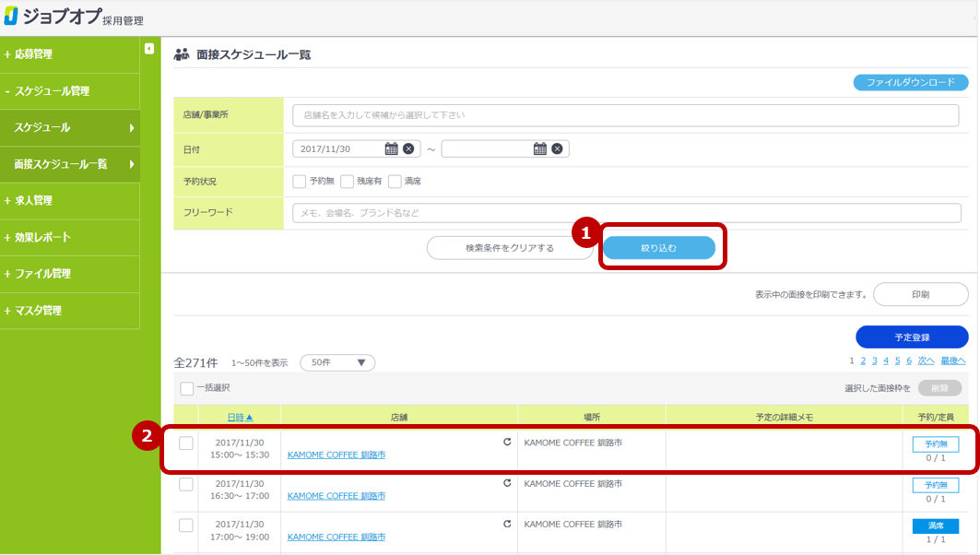
Task: Open the end date calendar picker icon
Action: pyautogui.click(x=540, y=148)
